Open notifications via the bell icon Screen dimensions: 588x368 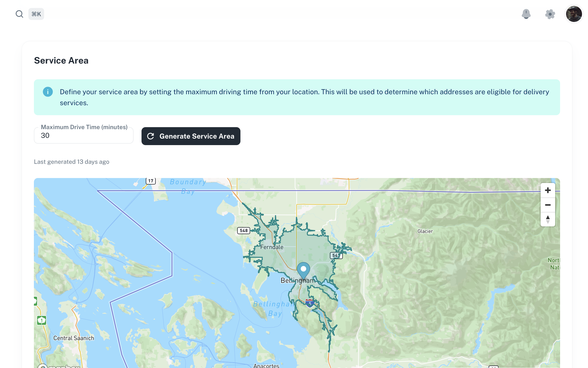click(x=526, y=14)
